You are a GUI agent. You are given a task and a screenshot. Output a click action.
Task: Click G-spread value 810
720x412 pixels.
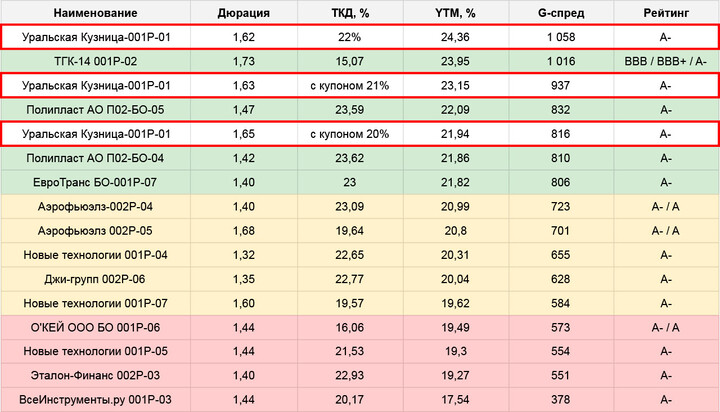[x=561, y=158]
